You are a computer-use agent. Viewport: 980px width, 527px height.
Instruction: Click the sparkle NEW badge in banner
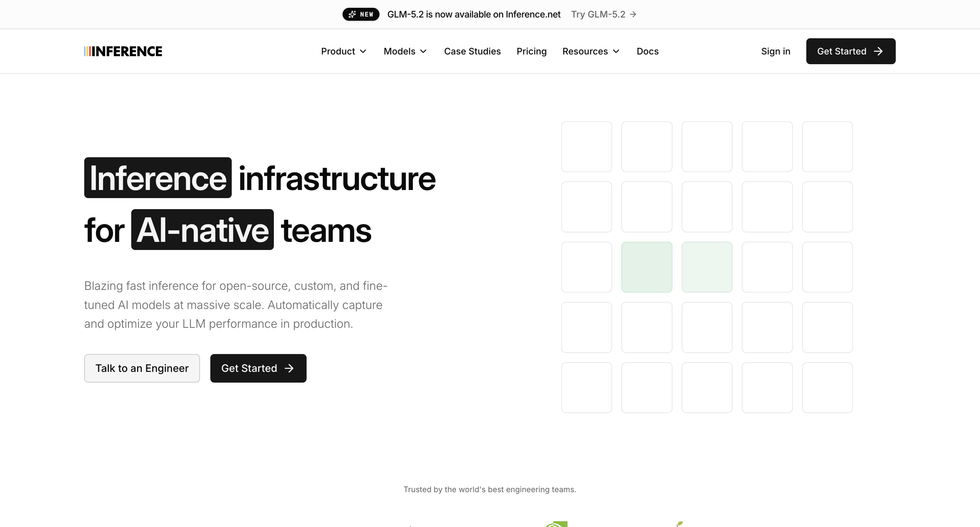[x=361, y=14]
